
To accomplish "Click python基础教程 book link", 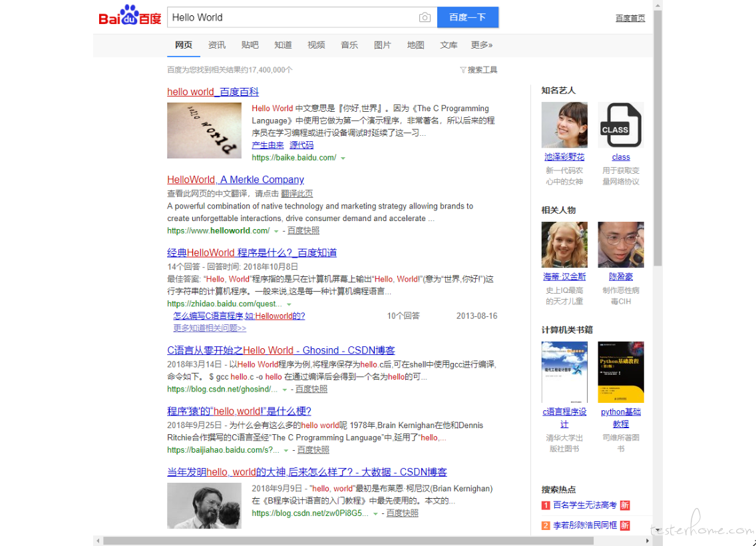I will coord(621,417).
